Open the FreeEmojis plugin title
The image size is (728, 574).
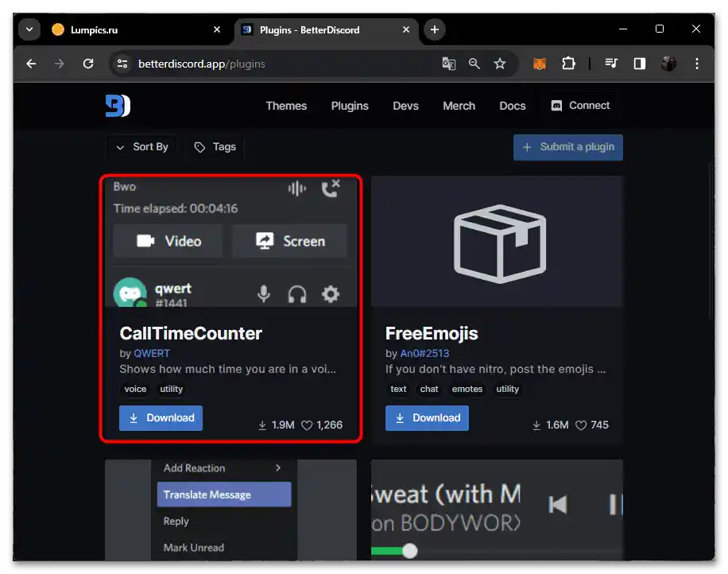[432, 333]
